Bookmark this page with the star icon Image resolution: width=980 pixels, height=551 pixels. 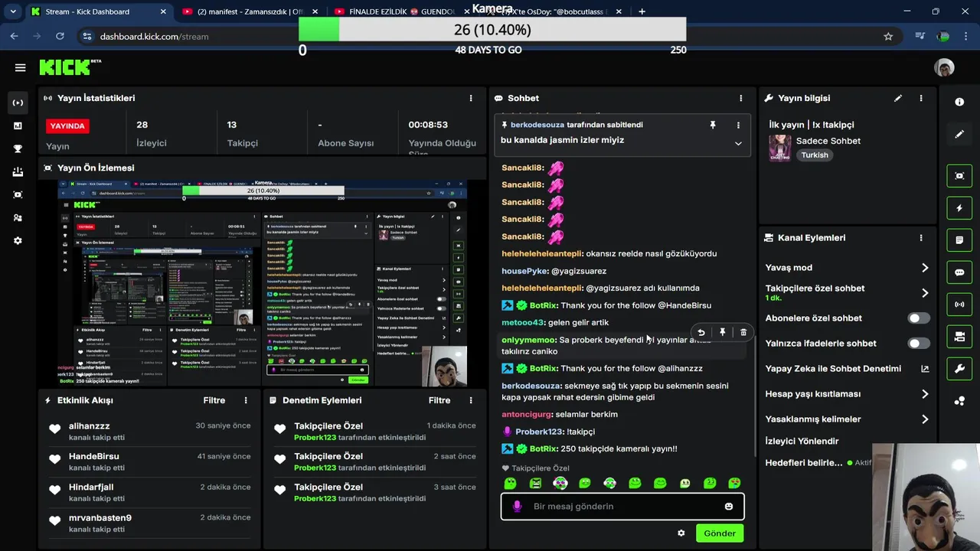tap(888, 36)
